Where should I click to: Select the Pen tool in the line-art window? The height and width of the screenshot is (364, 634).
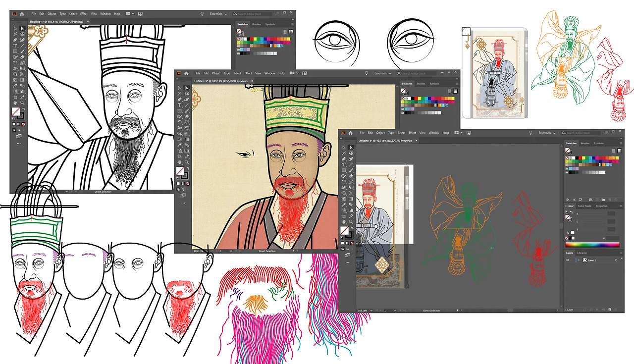(15, 40)
